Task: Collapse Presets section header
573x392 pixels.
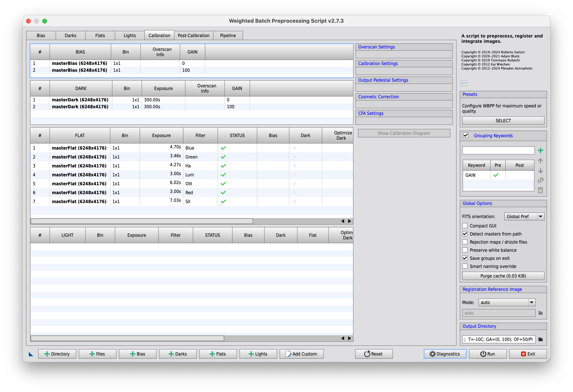Action: tap(503, 94)
